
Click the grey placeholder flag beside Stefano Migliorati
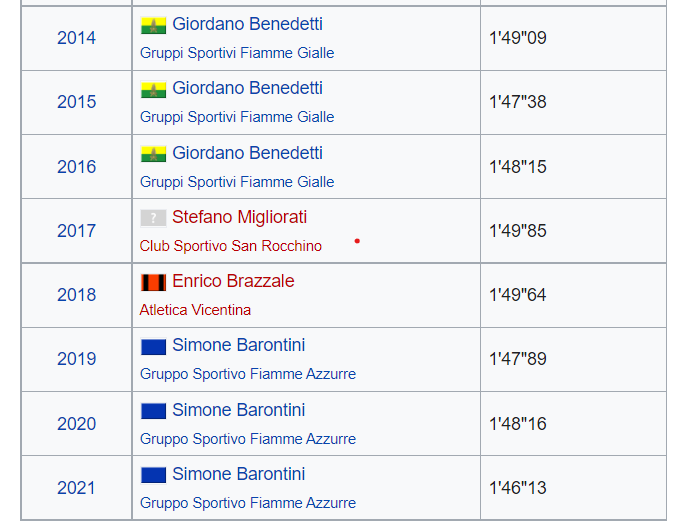coord(153,218)
